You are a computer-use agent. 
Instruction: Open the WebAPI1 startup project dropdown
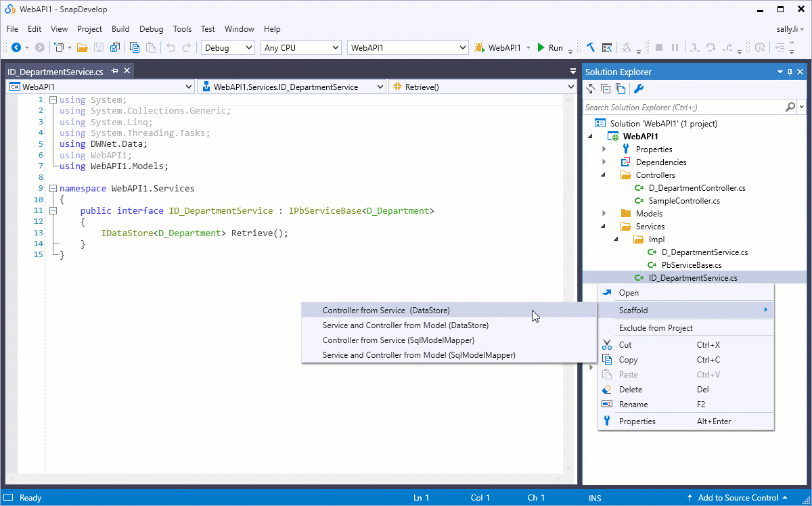[463, 47]
